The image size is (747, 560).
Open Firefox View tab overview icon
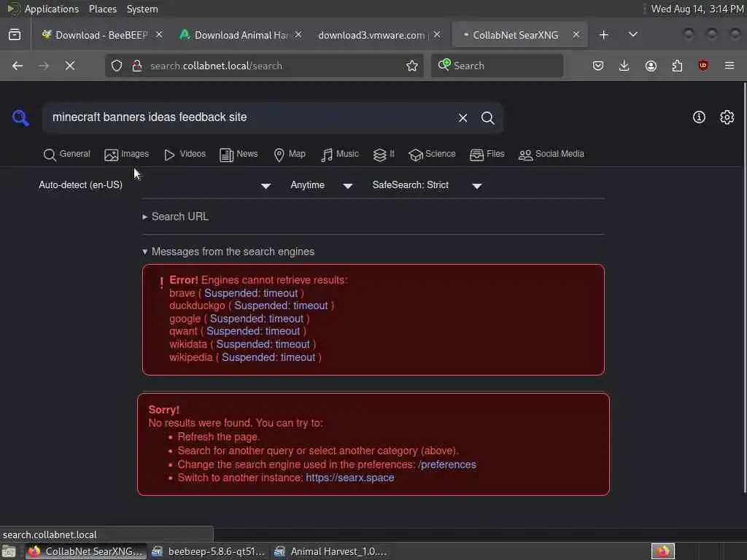[x=15, y=35]
